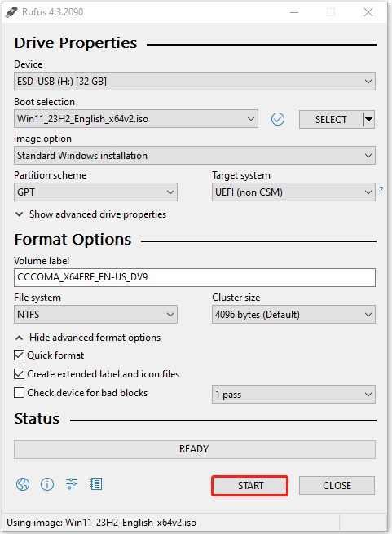Click the CLOSE button
Image resolution: width=392 pixels, height=534 pixels.
pyautogui.click(x=337, y=485)
